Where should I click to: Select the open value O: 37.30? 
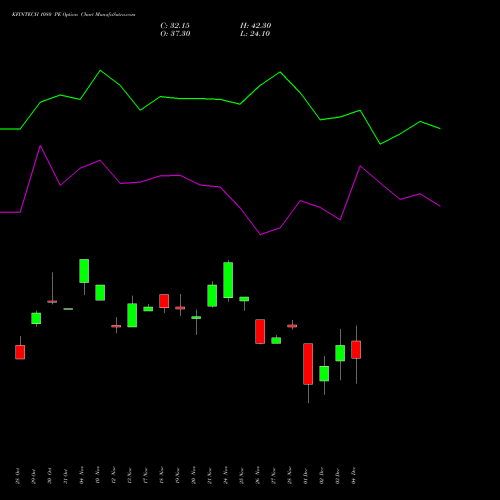coord(175,34)
